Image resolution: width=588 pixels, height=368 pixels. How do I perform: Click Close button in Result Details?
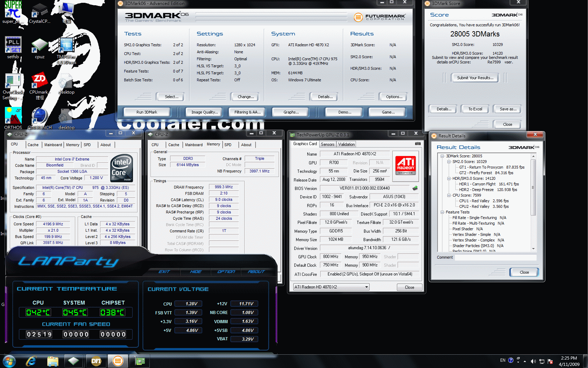pyautogui.click(x=524, y=272)
